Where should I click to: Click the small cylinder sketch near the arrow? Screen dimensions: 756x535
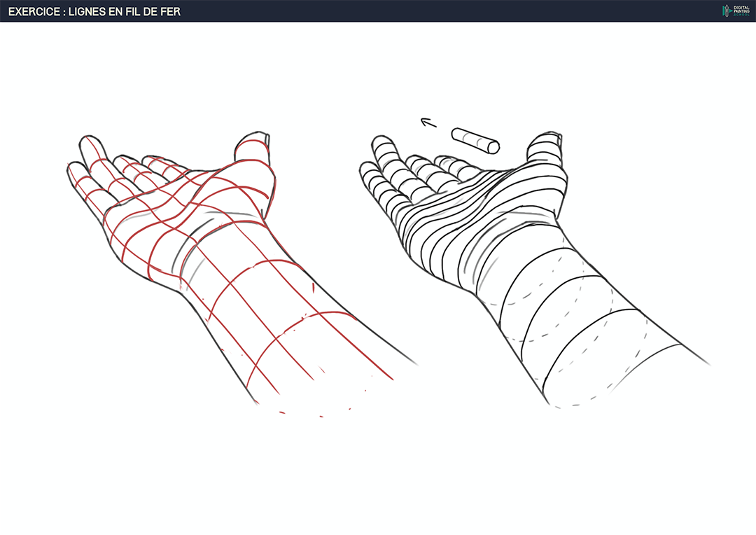(x=475, y=140)
